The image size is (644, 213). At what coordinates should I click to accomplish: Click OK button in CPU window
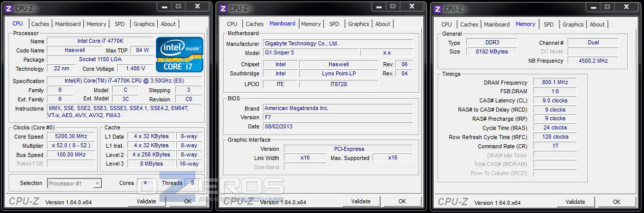coord(188,201)
